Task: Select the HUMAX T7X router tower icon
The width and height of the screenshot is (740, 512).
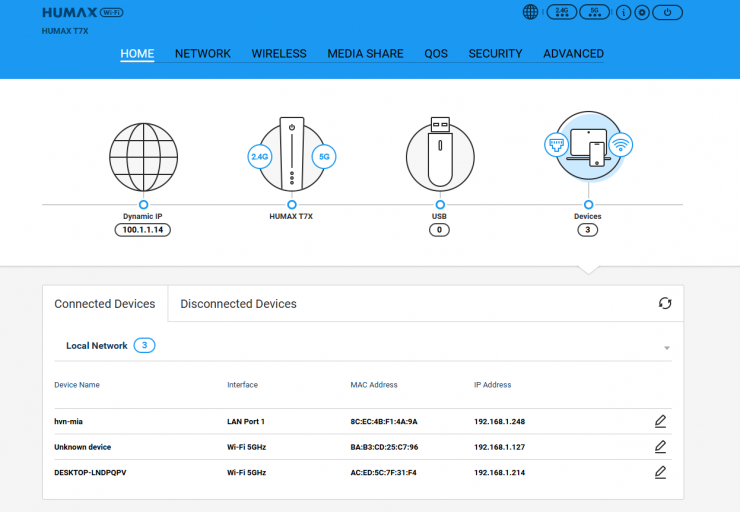Action: [292, 154]
